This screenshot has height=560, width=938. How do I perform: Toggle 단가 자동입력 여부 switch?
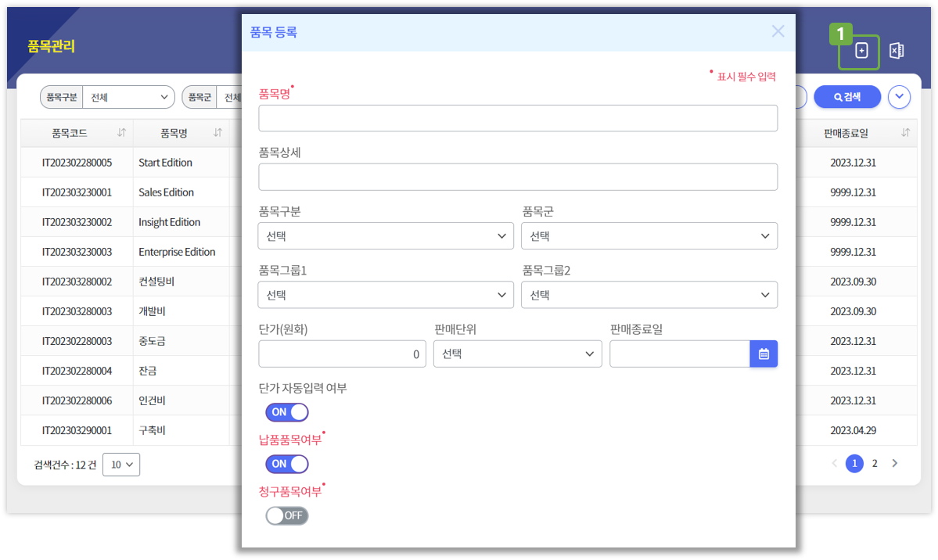click(x=287, y=412)
